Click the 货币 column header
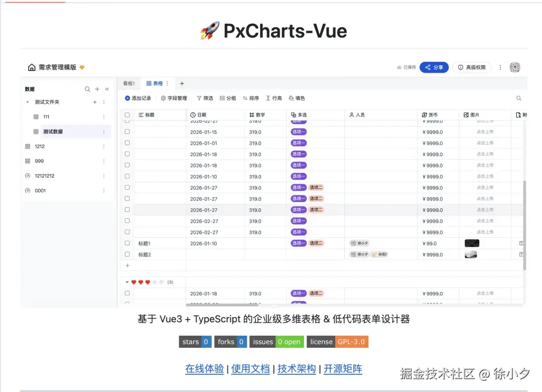The image size is (542, 392). click(x=438, y=115)
